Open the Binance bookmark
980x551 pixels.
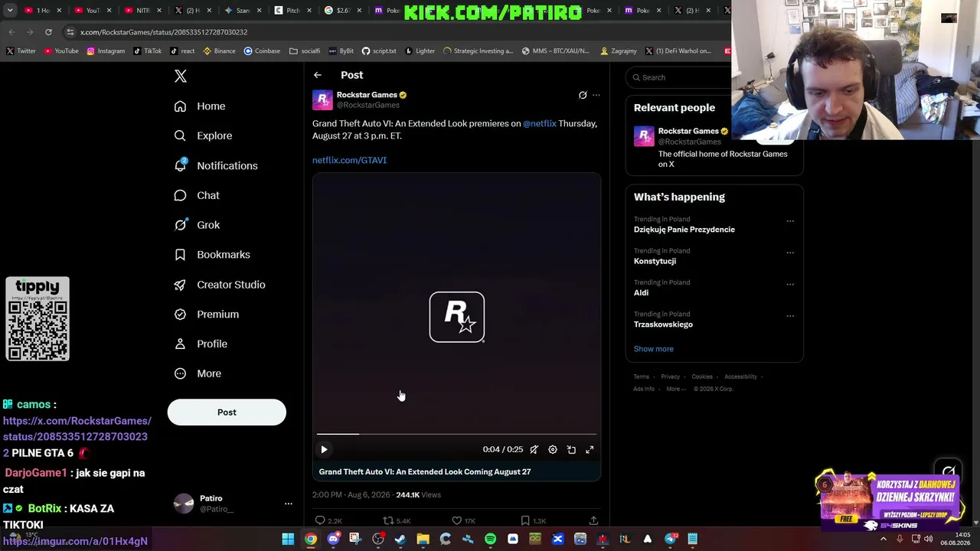point(220,51)
